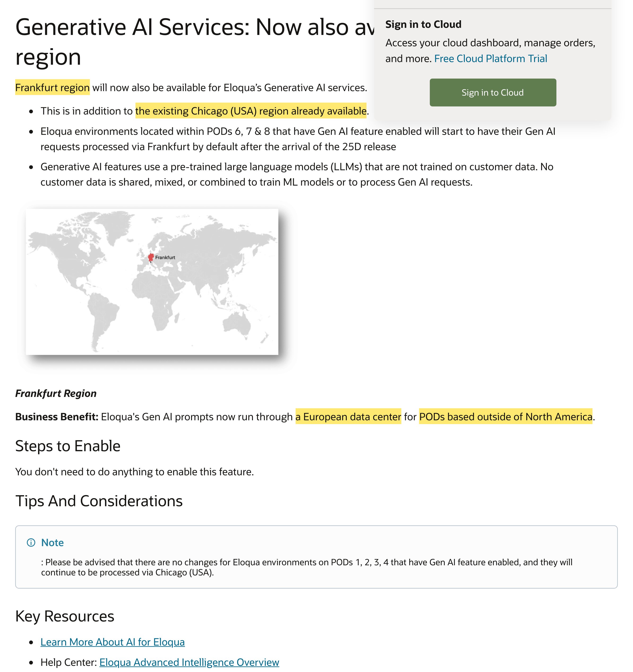Click the Note info icon
633x672 pixels.
pyautogui.click(x=31, y=543)
